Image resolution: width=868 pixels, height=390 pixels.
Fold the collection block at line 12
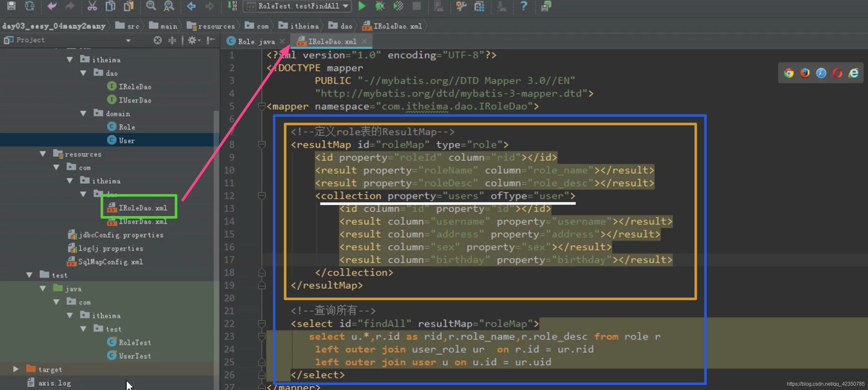coord(262,196)
